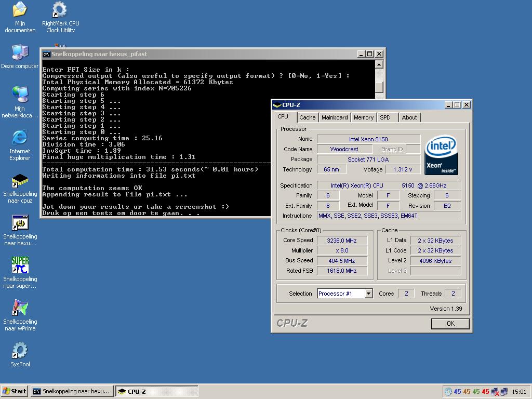Click the Multiplier value x 8.0
The image size is (532, 399).
coord(342,250)
